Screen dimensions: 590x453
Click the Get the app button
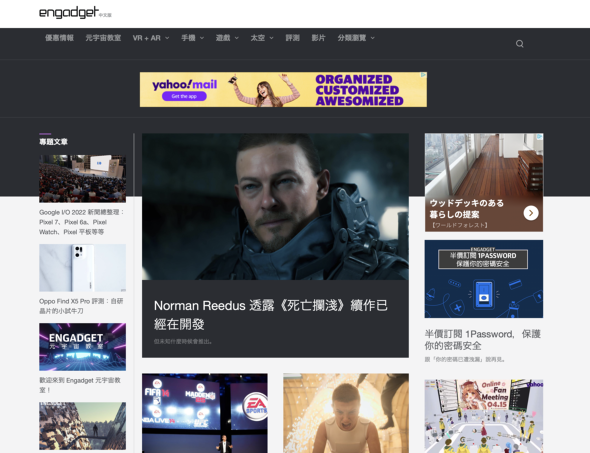(184, 96)
